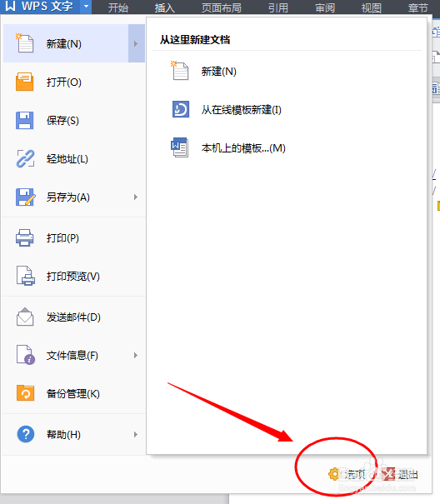Open 文件信息(F) menu entry
Screen dimensions: 440x504
[x=74, y=355]
